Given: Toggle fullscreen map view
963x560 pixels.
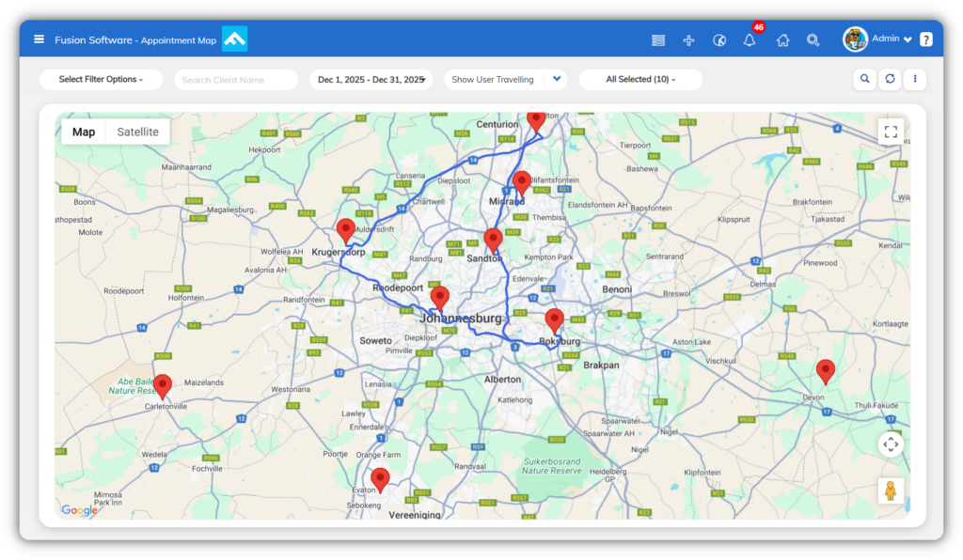Looking at the screenshot, I should coord(891,132).
